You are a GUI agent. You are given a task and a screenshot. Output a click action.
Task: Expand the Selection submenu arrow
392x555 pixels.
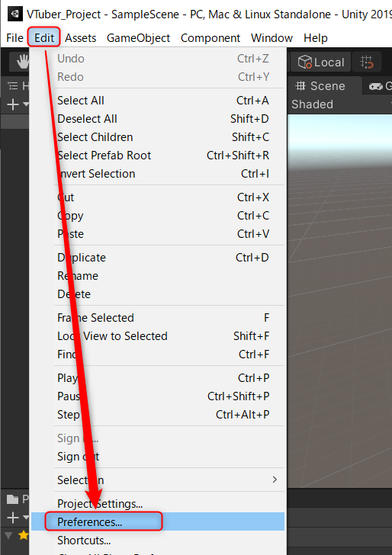click(275, 480)
